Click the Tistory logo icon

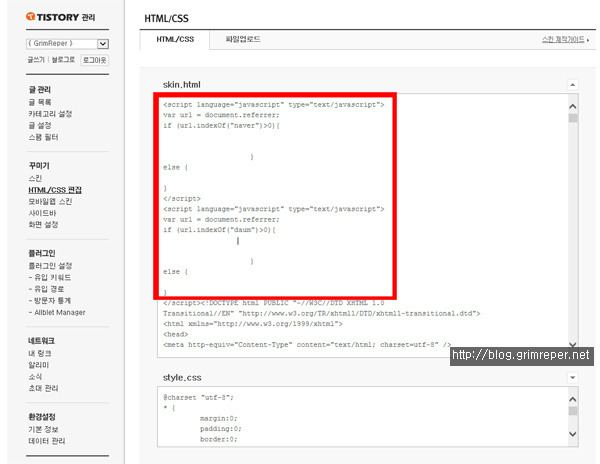coord(31,16)
